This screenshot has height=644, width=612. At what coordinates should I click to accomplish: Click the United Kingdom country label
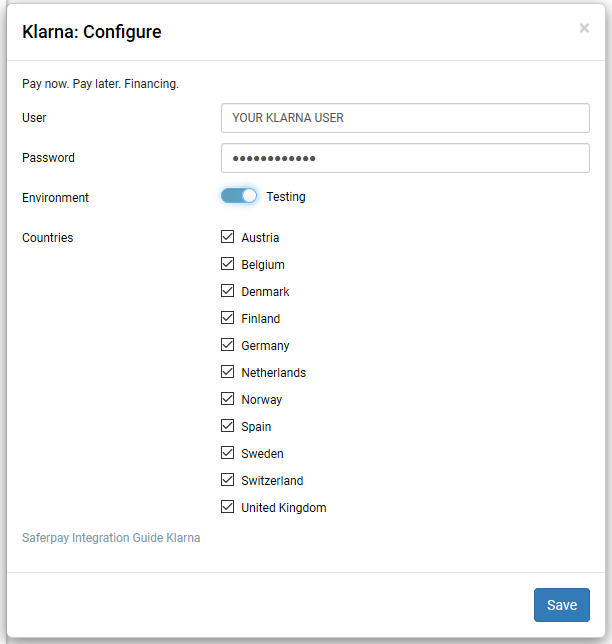click(284, 508)
